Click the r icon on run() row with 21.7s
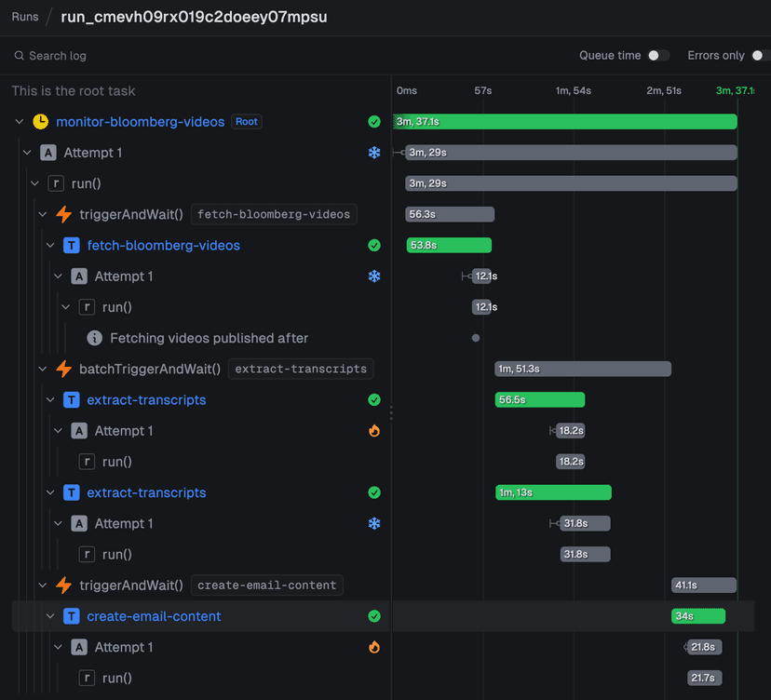771x700 pixels. (x=87, y=679)
